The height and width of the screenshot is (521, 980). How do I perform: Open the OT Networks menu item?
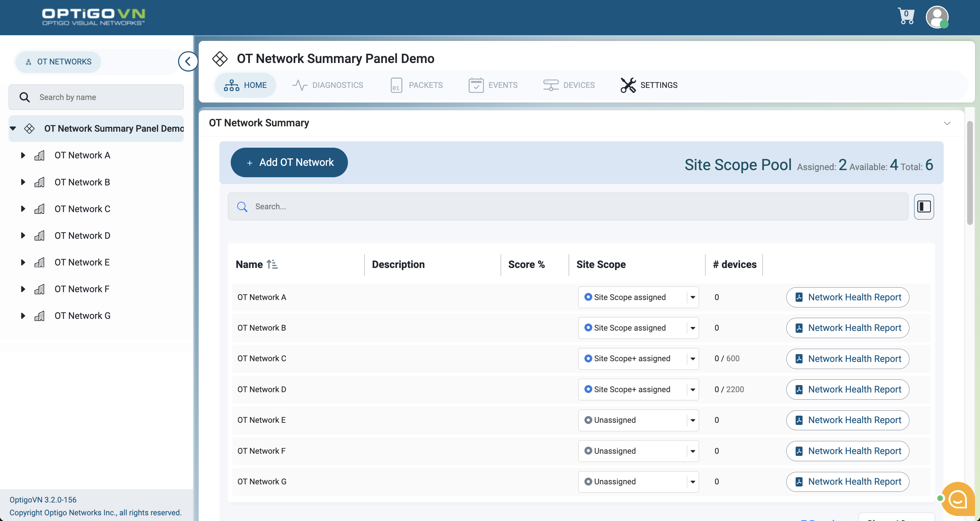57,61
